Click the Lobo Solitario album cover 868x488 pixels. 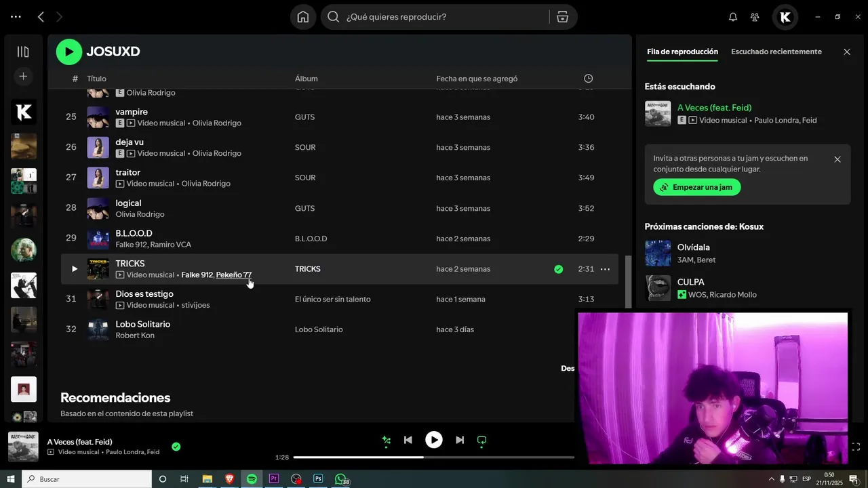point(98,329)
